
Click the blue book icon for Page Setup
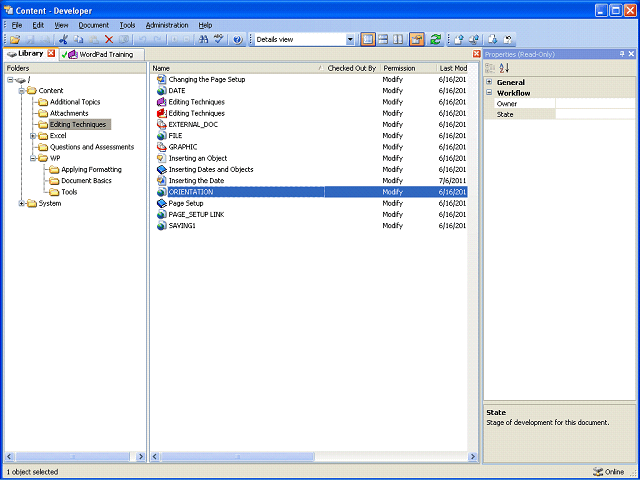click(x=162, y=203)
